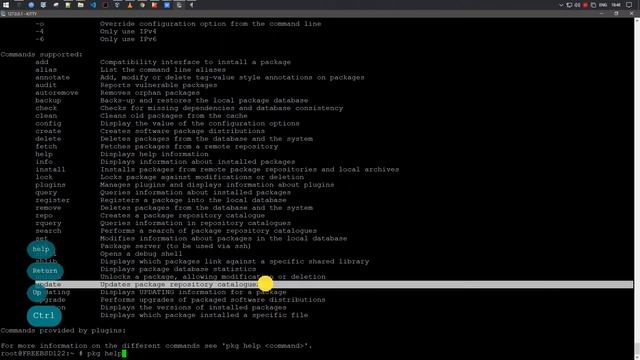Image resolution: width=640 pixels, height=360 pixels.
Task: Click the 'Commands supported:' heading text
Action: click(42, 54)
